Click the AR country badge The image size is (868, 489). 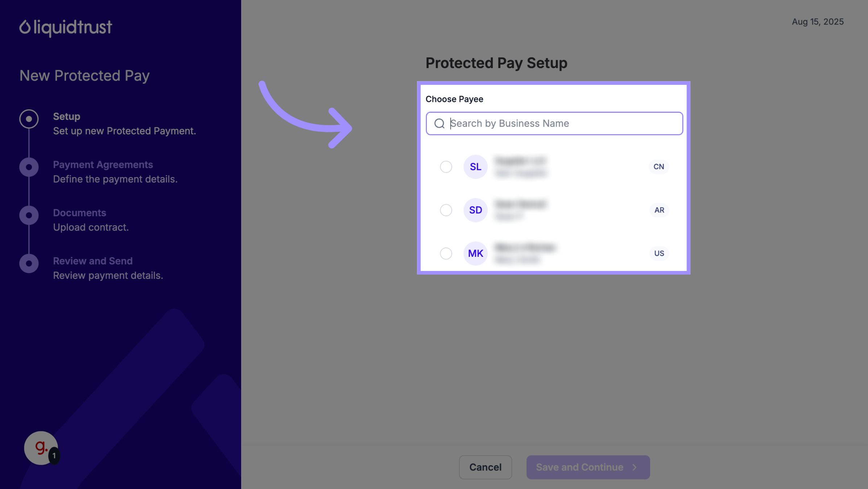pyautogui.click(x=659, y=210)
